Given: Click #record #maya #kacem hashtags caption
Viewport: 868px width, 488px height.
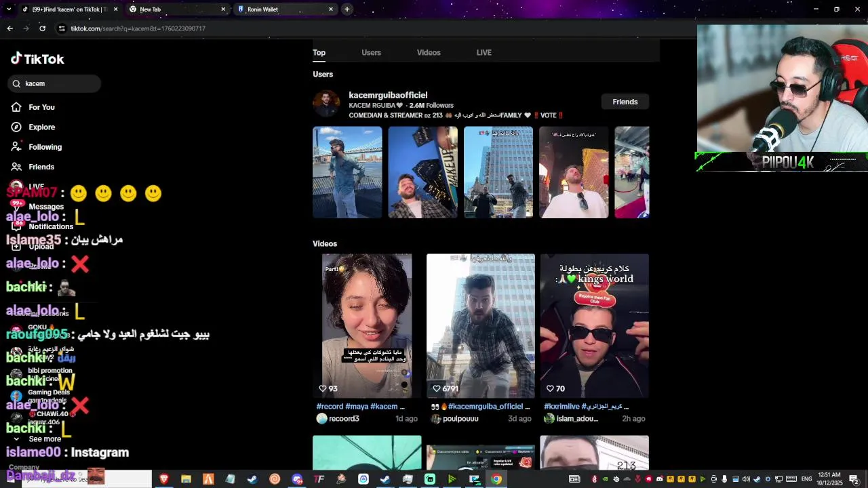Looking at the screenshot, I should coord(360,407).
